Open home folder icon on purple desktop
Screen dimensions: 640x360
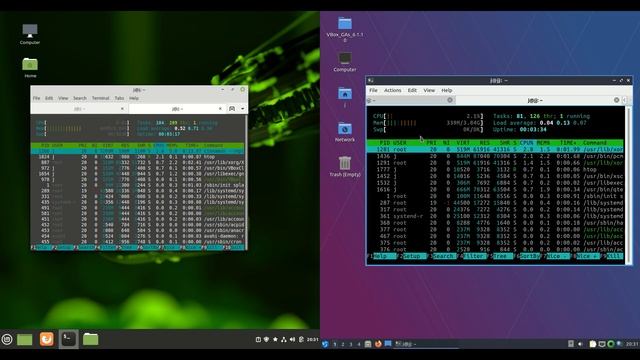click(345, 97)
